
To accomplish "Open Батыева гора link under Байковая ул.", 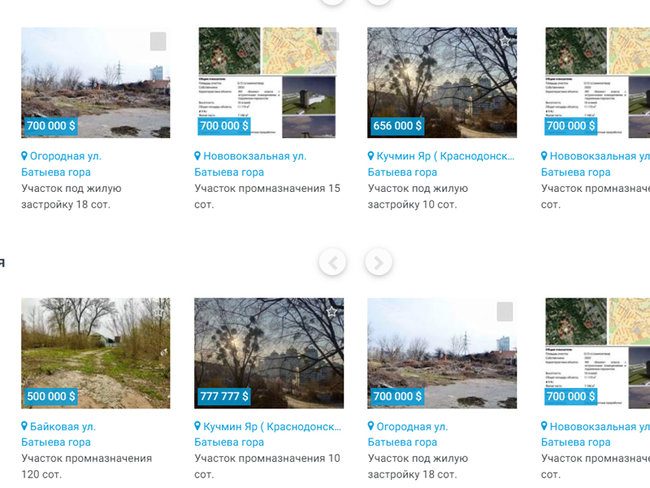I will point(56,442).
